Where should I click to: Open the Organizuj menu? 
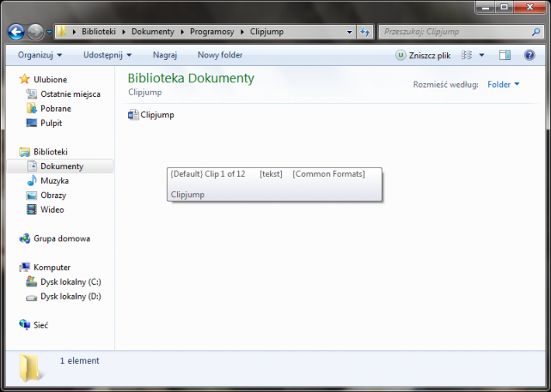pos(40,55)
